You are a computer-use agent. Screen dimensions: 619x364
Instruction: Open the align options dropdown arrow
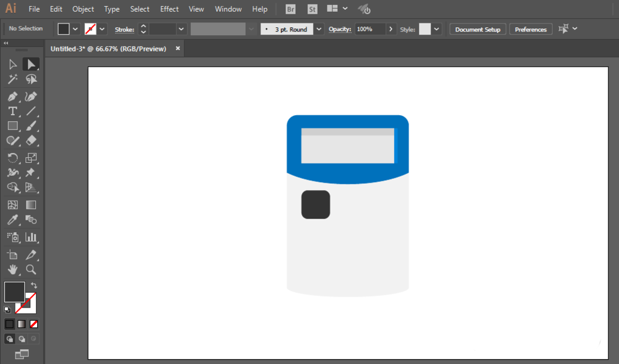575,28
